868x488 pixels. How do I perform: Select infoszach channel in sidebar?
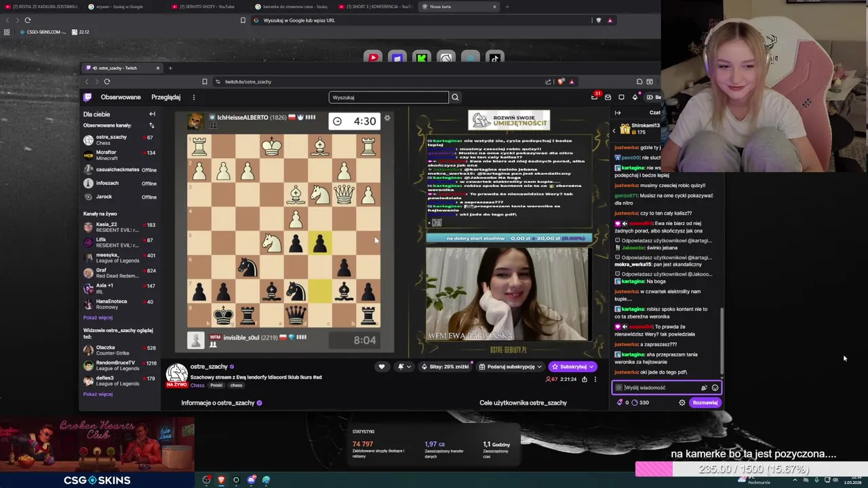tap(119, 183)
